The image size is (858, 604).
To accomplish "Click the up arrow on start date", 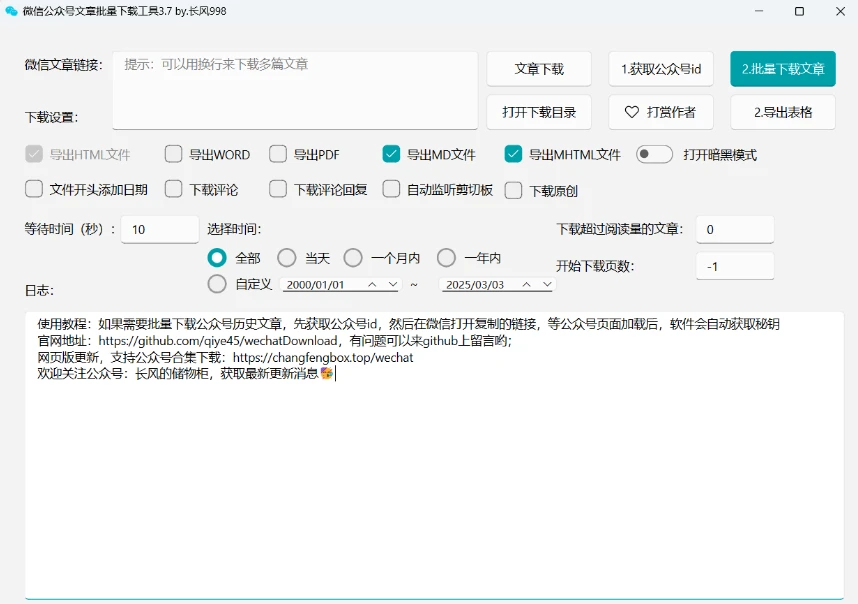I will (x=370, y=285).
